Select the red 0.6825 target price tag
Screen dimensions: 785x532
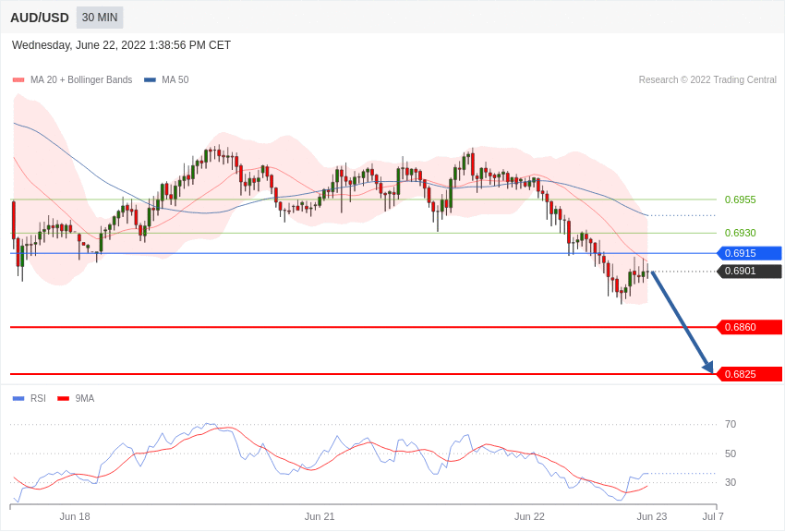[749, 374]
